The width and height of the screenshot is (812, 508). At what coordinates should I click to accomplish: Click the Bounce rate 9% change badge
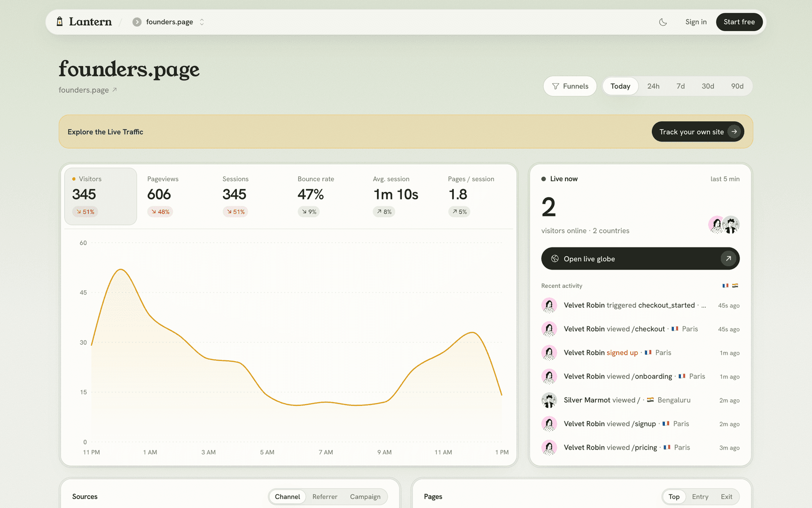click(309, 212)
